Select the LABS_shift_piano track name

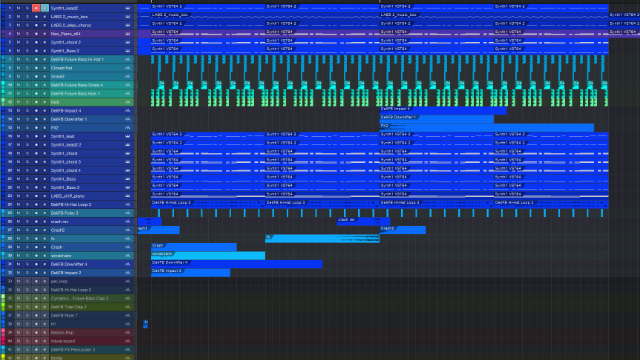click(x=67, y=196)
